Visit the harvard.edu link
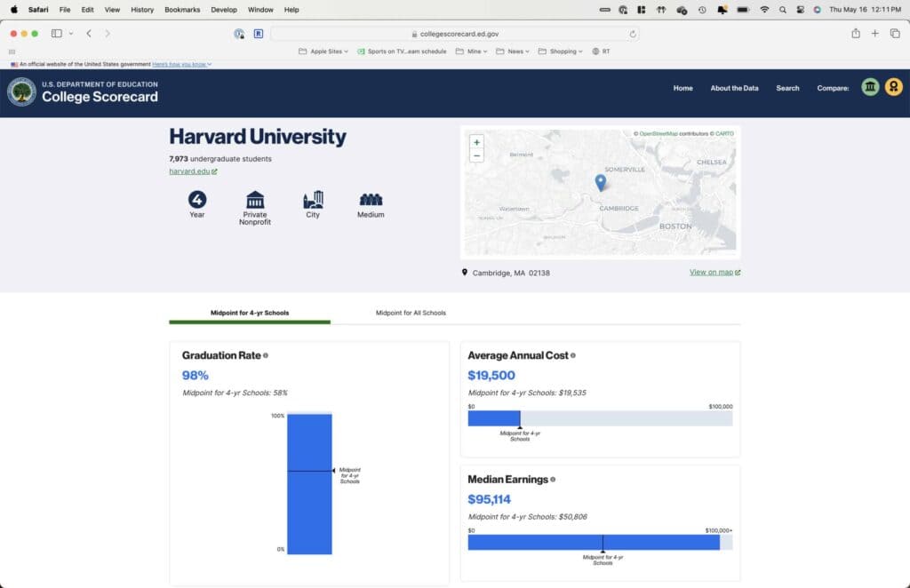The image size is (910, 588). pyautogui.click(x=190, y=171)
